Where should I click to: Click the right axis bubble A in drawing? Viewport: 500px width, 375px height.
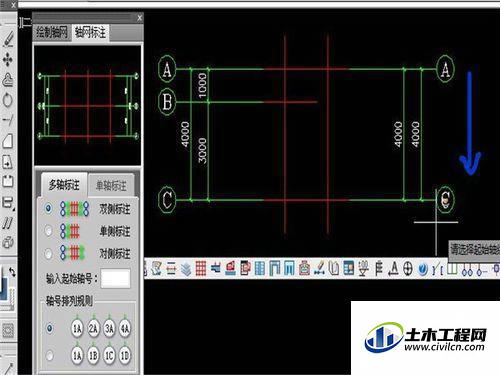coord(445,69)
